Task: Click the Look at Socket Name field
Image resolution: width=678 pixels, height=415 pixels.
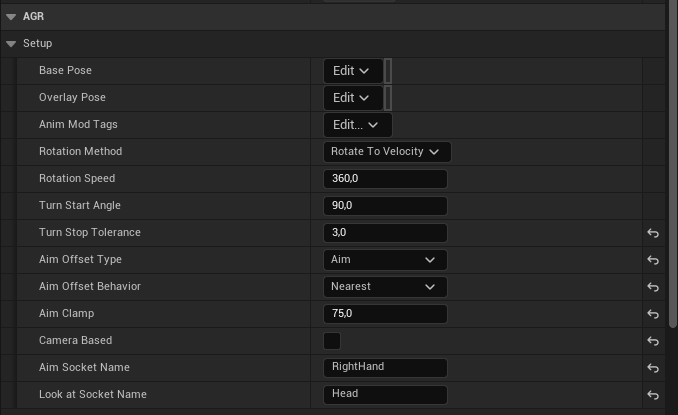Action: 385,395
